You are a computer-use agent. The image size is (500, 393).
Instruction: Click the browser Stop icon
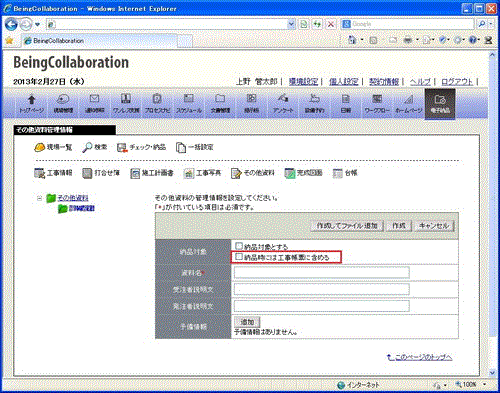pos(331,24)
